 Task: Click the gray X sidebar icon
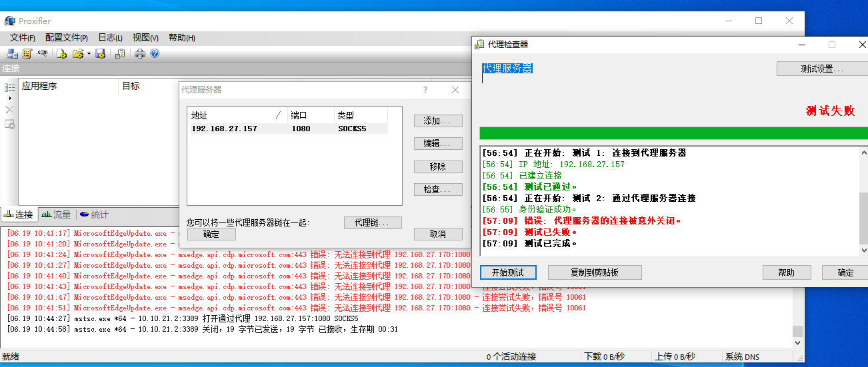click(x=9, y=109)
